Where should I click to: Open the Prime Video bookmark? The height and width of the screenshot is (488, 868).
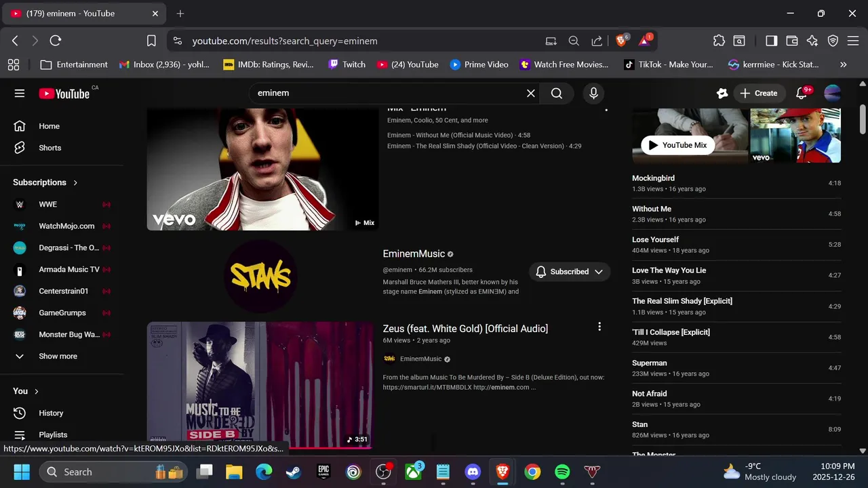pos(479,64)
